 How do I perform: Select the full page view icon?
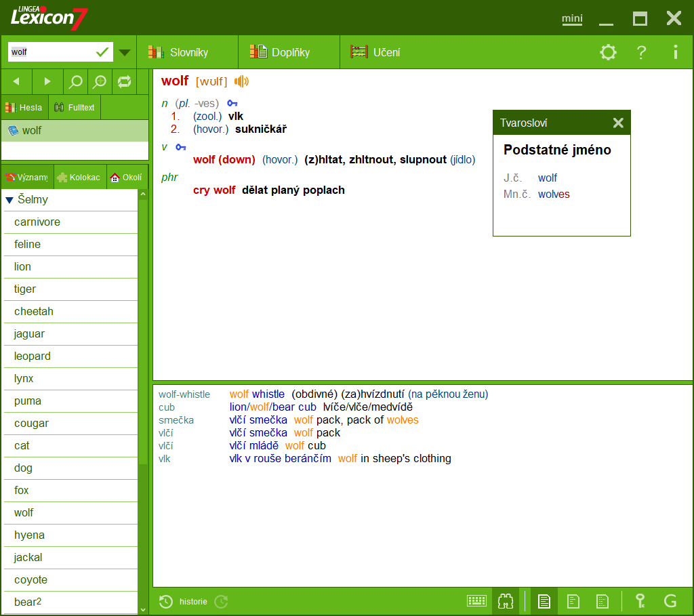point(544,601)
